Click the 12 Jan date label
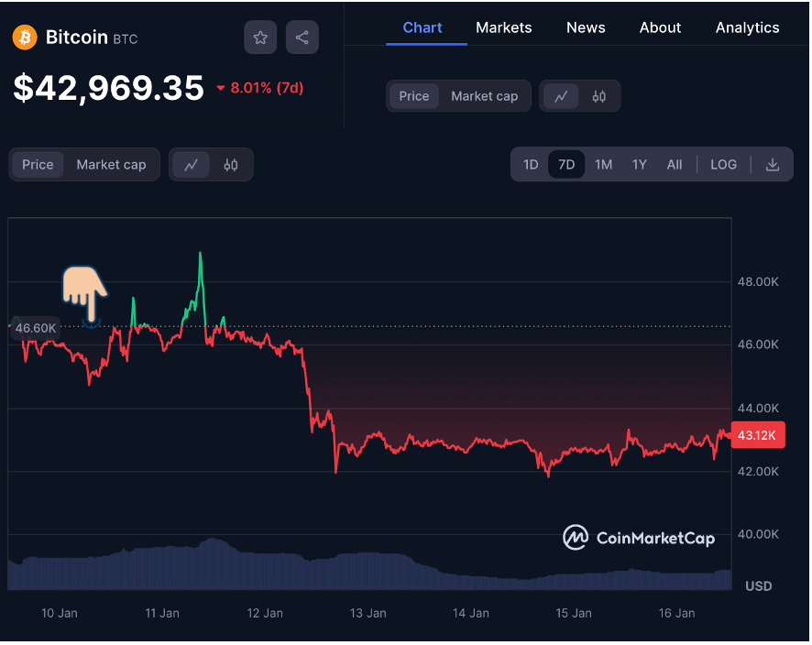Viewport: 812px width, 645px height. tap(265, 614)
